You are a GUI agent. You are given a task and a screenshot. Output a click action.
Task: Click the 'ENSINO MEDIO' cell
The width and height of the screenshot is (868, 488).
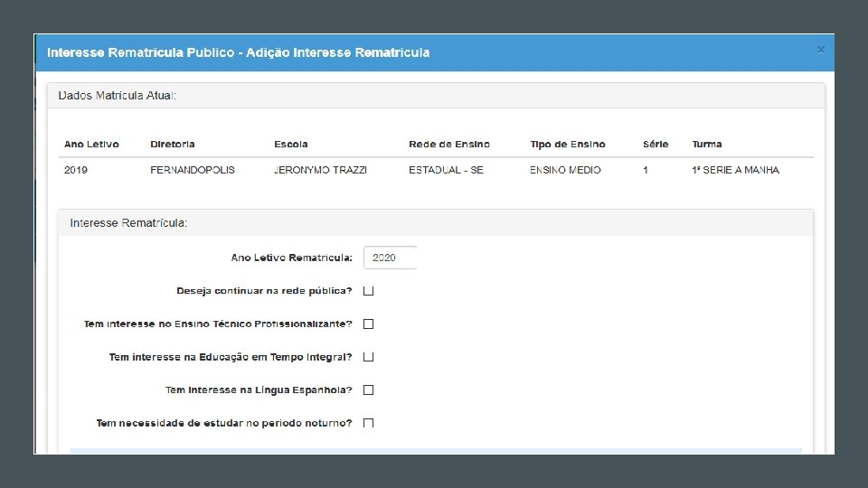(565, 171)
